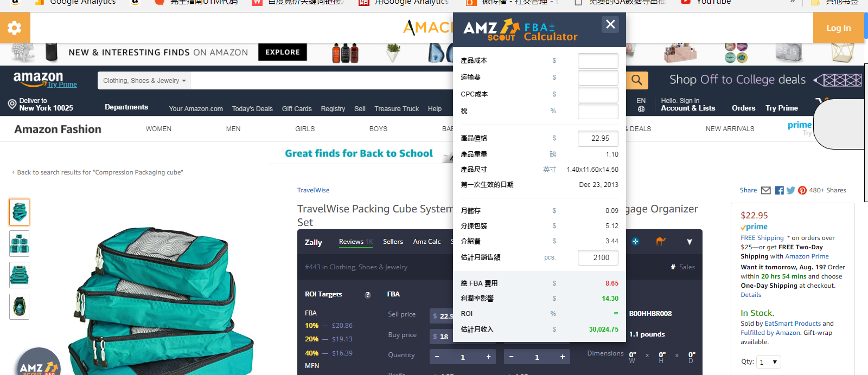Switch to the Sellers tab in Zally
The width and height of the screenshot is (868, 375).
[x=393, y=242]
